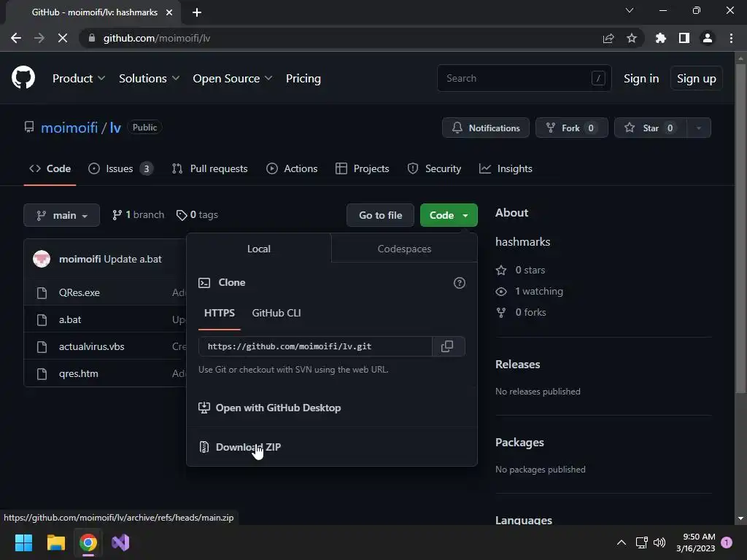Viewport: 747px width, 560px height.
Task: Open the QRes.exe file
Action: 79,292
